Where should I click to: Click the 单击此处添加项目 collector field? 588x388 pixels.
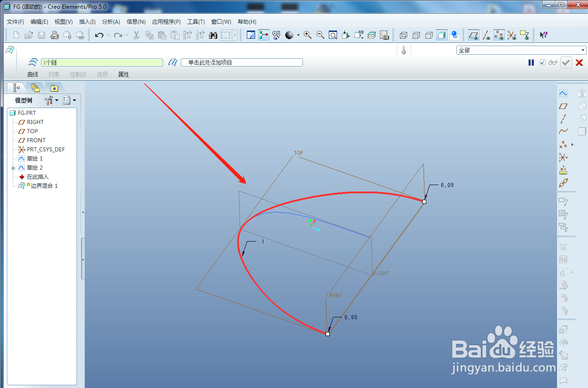(x=242, y=62)
